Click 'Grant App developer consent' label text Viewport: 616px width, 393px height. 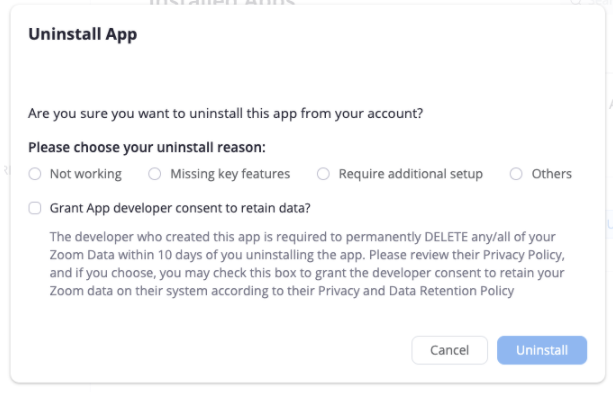(180, 208)
